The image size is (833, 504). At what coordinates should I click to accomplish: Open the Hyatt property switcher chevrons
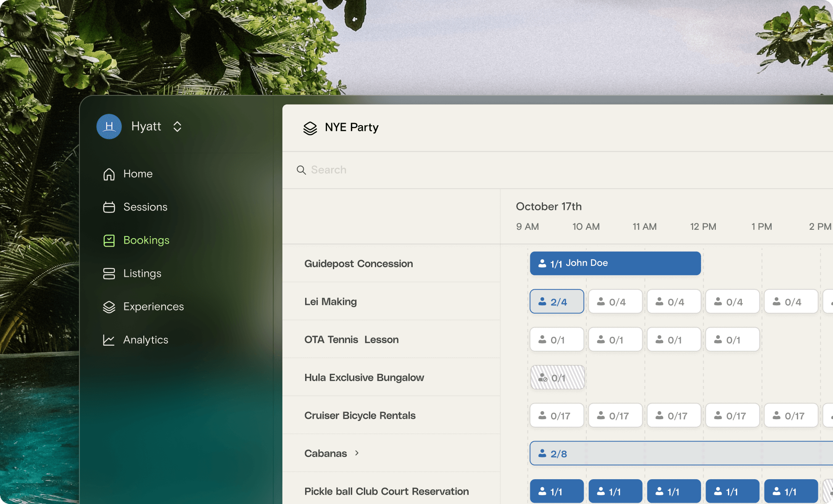[x=177, y=126]
